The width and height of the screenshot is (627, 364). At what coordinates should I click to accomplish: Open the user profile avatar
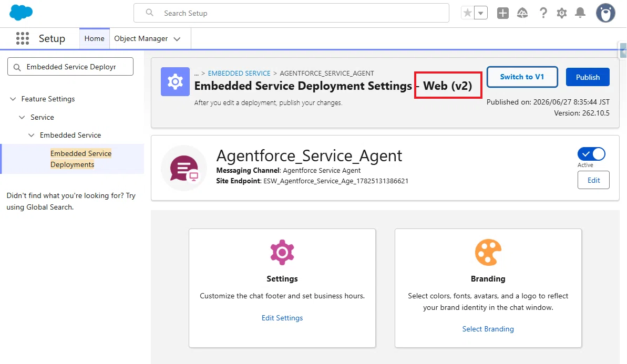tap(605, 13)
